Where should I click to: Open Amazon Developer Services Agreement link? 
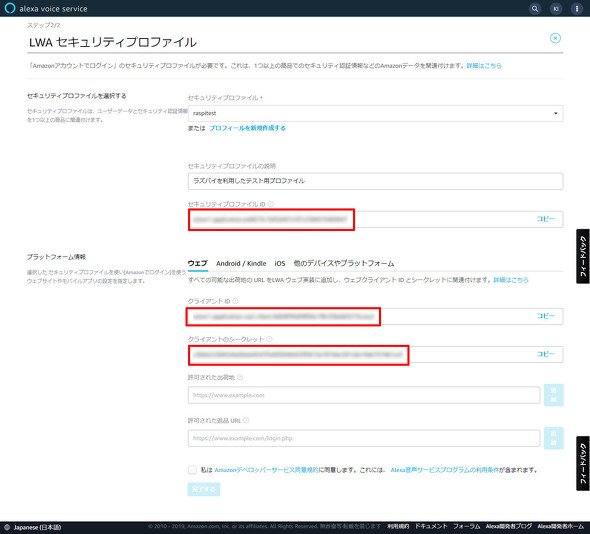coord(266,470)
